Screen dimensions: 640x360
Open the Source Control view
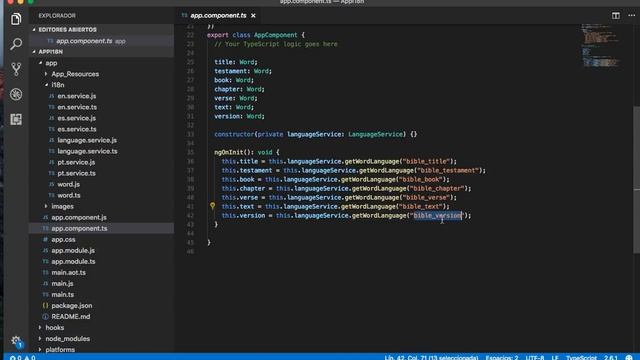click(x=16, y=69)
